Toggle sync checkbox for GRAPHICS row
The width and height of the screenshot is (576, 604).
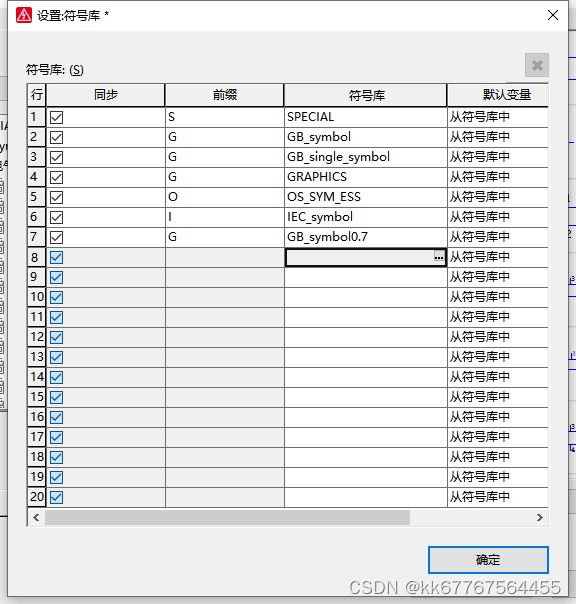click(57, 177)
